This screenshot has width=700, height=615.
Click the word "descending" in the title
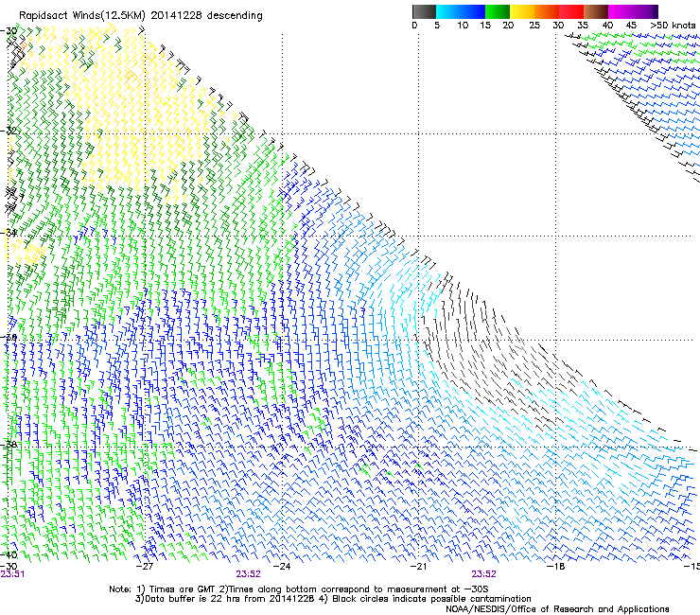(x=235, y=16)
